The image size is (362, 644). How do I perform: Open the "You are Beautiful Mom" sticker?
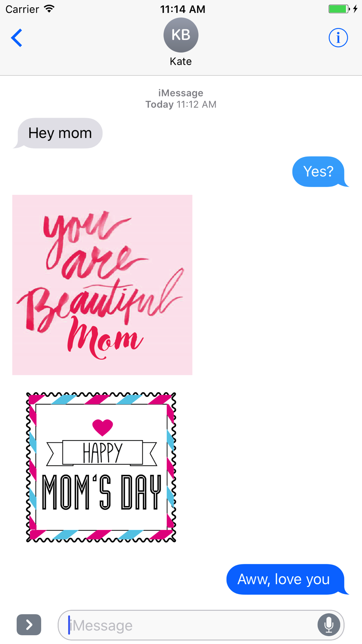pyautogui.click(x=102, y=285)
